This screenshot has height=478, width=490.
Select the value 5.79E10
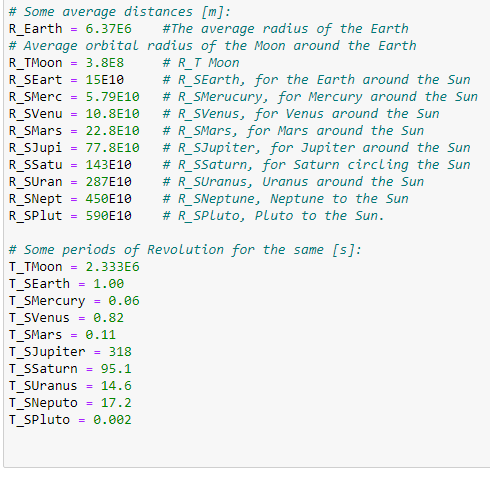pyautogui.click(x=112, y=97)
